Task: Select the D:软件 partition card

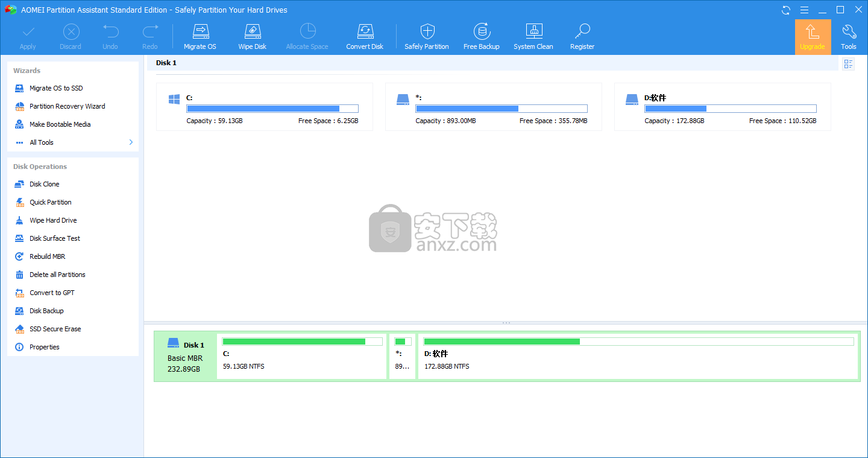Action: [x=723, y=107]
